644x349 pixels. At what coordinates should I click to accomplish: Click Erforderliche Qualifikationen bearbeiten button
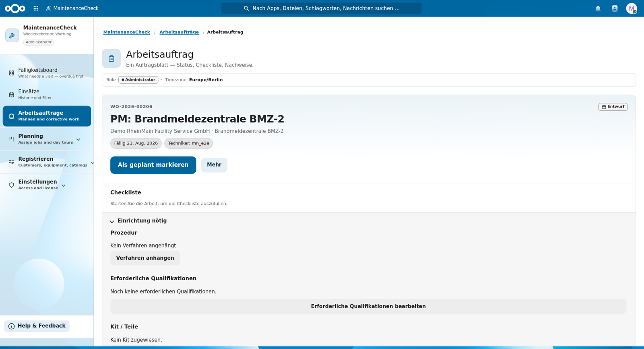pos(368,306)
